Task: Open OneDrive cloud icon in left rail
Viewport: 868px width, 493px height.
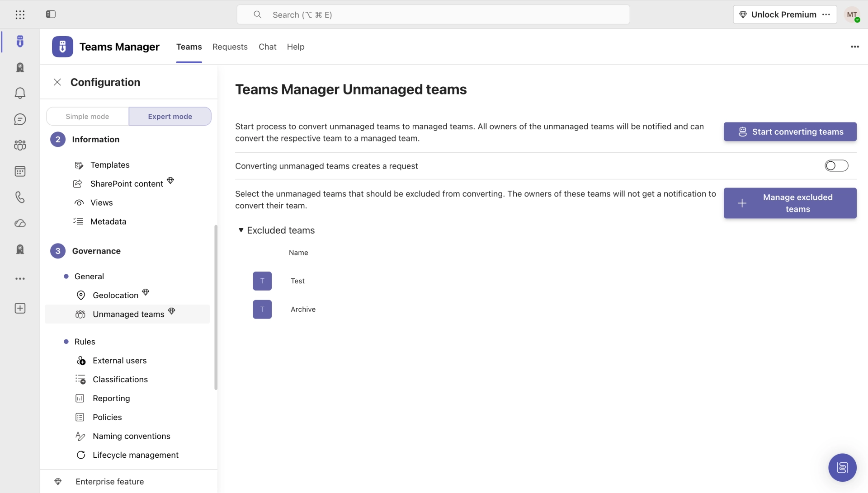Action: [20, 223]
